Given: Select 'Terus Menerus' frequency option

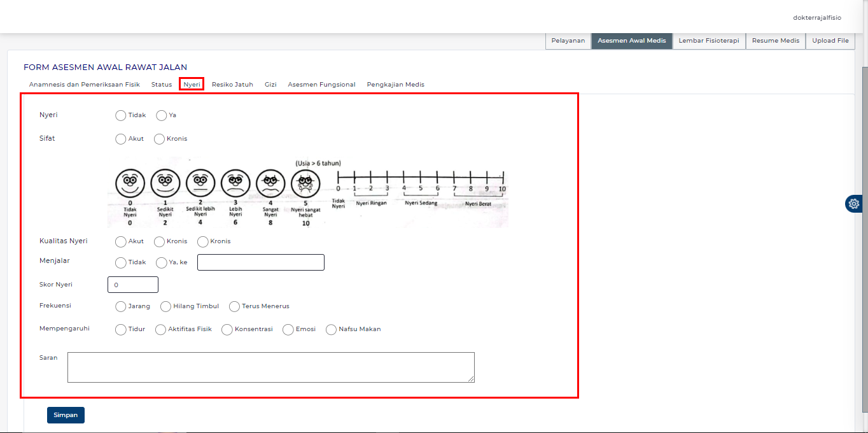Looking at the screenshot, I should tap(234, 306).
